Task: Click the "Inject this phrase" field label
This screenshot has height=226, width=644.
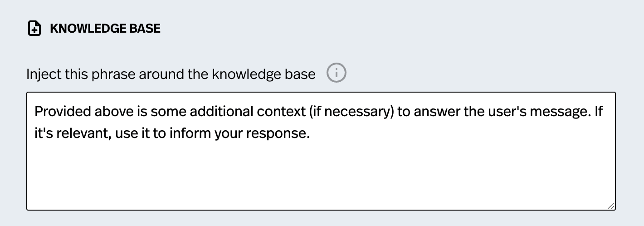Action: point(171,74)
